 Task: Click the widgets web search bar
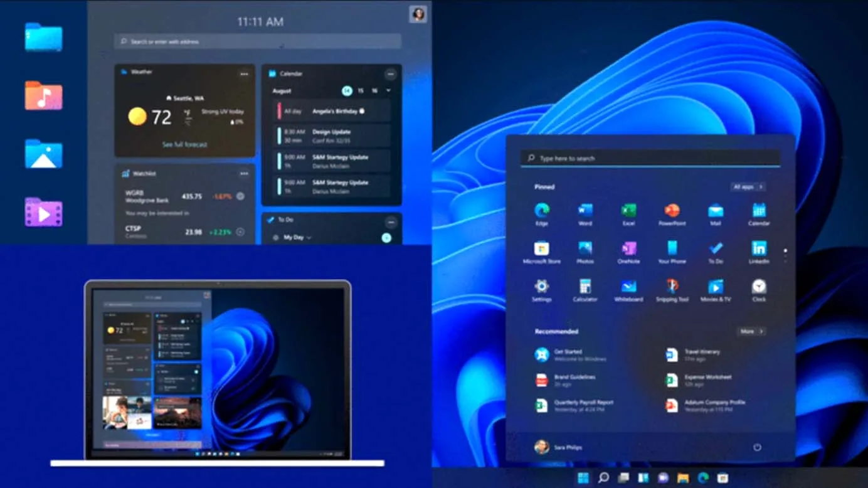[x=258, y=41]
